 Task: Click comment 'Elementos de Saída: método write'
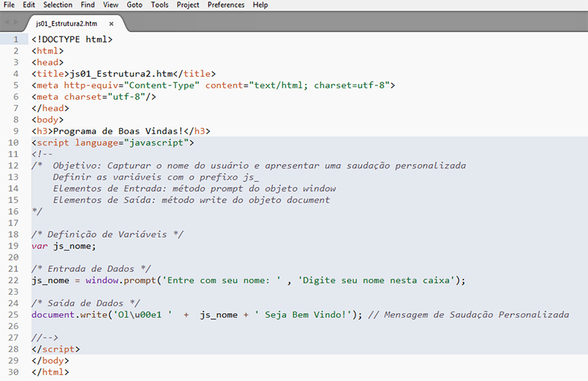pyautogui.click(x=140, y=200)
